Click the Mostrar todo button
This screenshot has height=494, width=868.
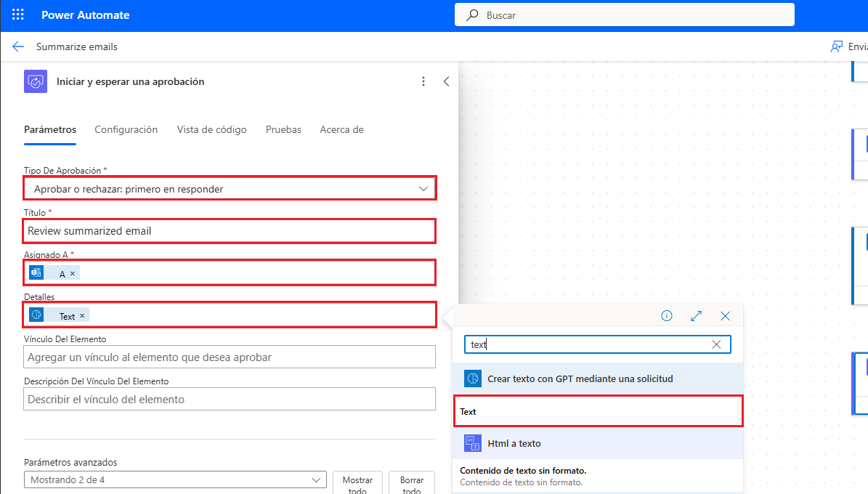[357, 483]
